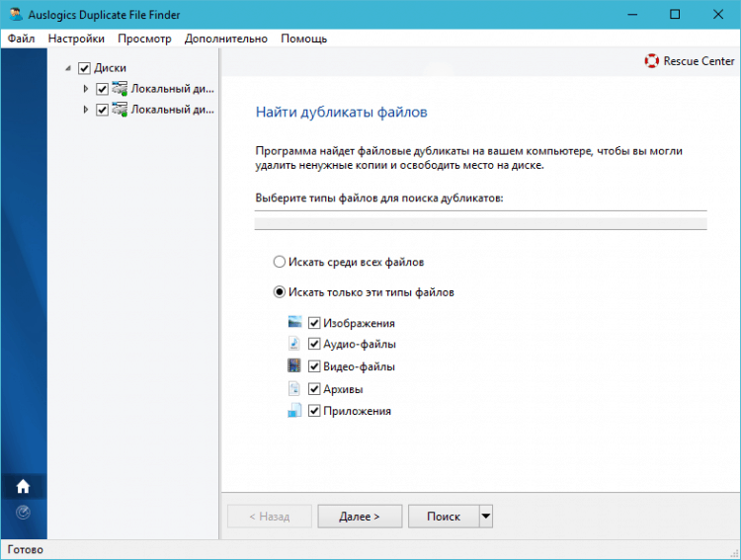Expand the second Локальный диск node
Viewport: 741px width, 560px height.
[86, 110]
